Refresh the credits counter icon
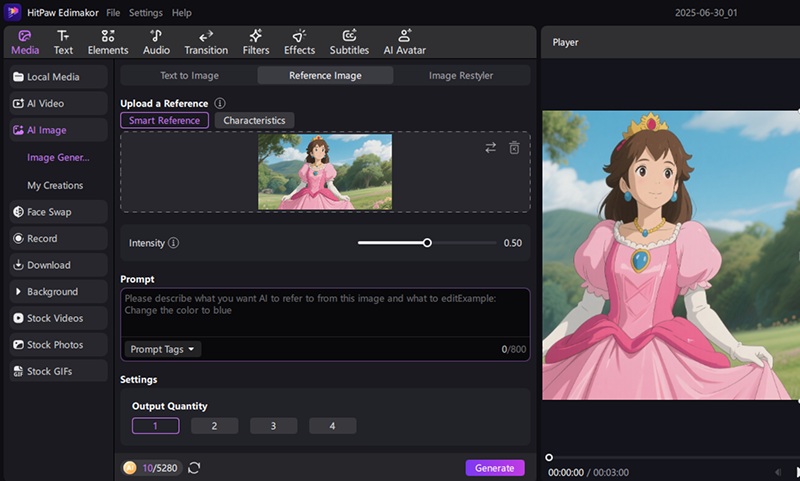 tap(194, 468)
